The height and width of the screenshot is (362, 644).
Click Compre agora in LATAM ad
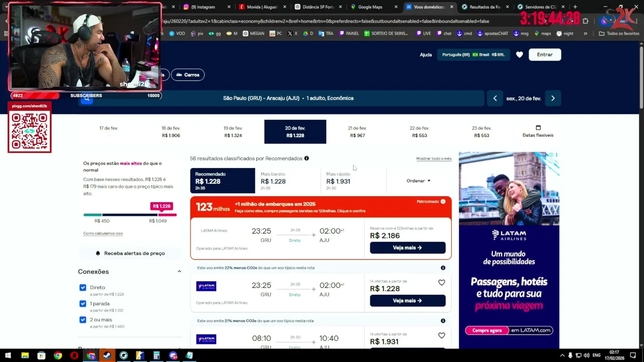487,330
